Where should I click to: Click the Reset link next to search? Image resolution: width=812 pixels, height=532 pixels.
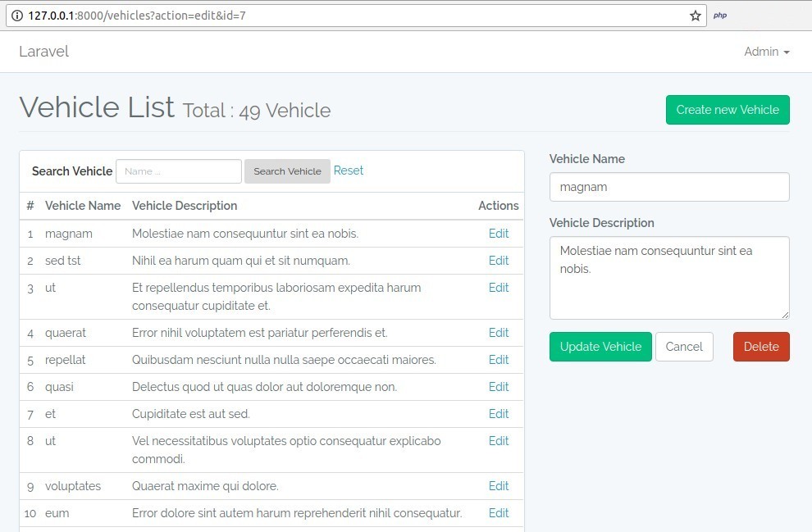(x=348, y=171)
